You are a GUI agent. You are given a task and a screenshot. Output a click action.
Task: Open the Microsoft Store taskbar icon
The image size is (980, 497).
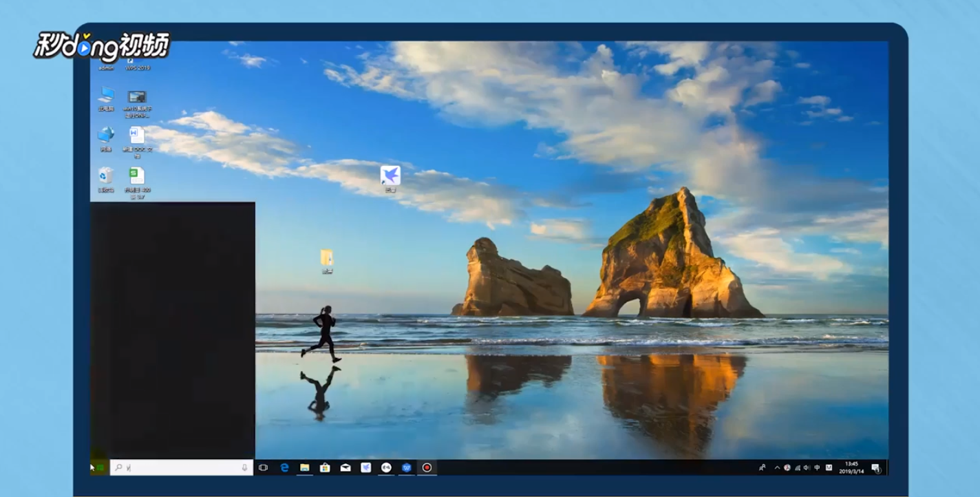tap(324, 467)
